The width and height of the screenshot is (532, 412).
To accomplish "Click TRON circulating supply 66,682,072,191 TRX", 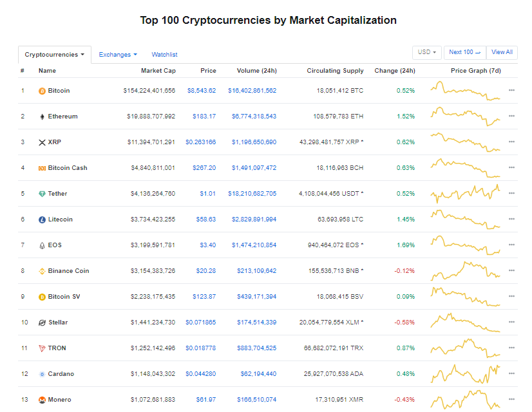I will tap(334, 348).
